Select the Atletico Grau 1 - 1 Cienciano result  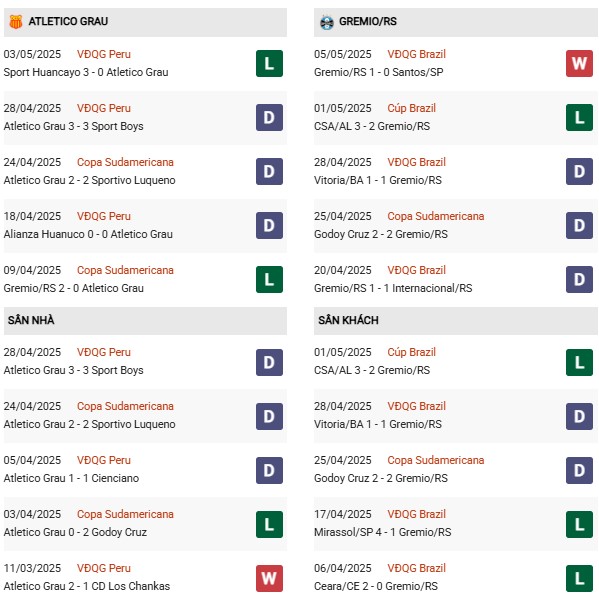[72, 478]
